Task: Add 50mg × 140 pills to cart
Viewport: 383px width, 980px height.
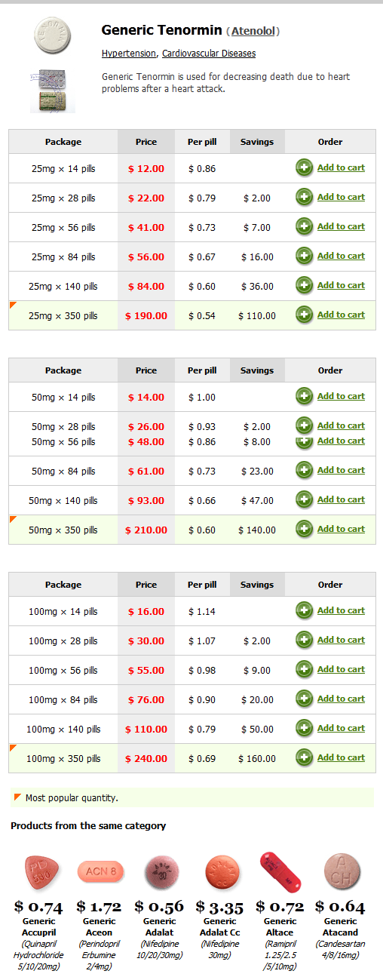Action: [341, 499]
